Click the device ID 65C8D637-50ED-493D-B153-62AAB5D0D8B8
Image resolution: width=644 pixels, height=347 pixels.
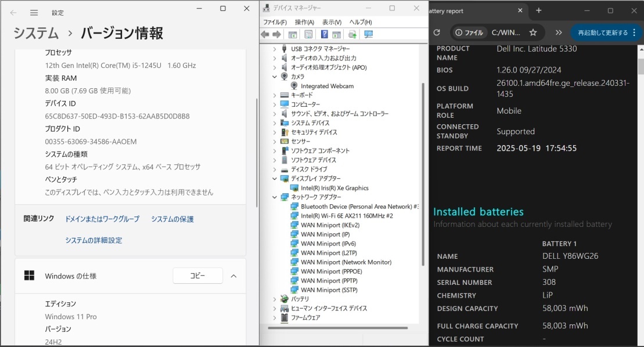(117, 116)
